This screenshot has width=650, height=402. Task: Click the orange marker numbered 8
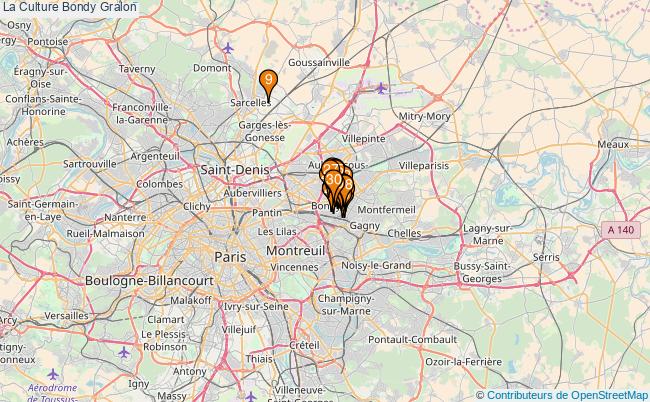[x=348, y=184]
